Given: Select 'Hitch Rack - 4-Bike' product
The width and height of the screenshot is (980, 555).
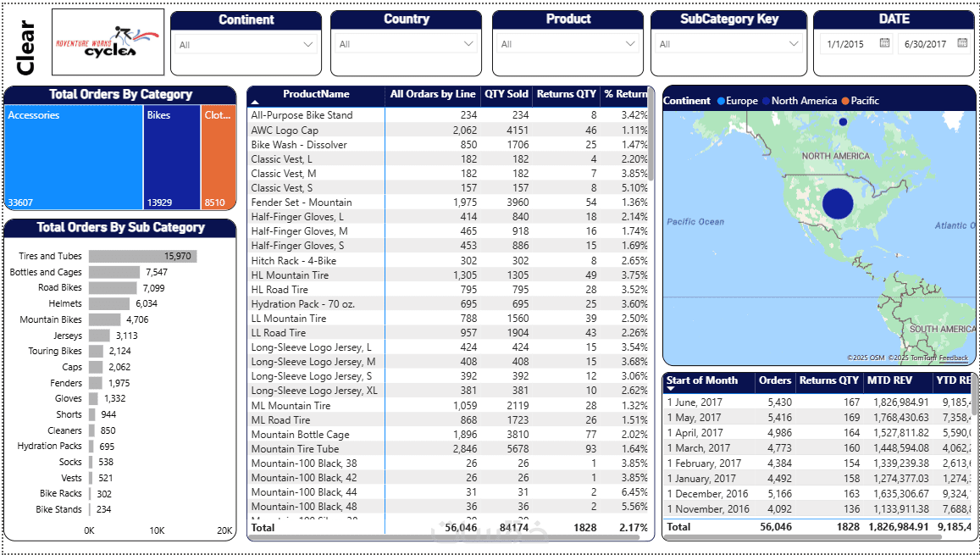Looking at the screenshot, I should pos(448,261).
